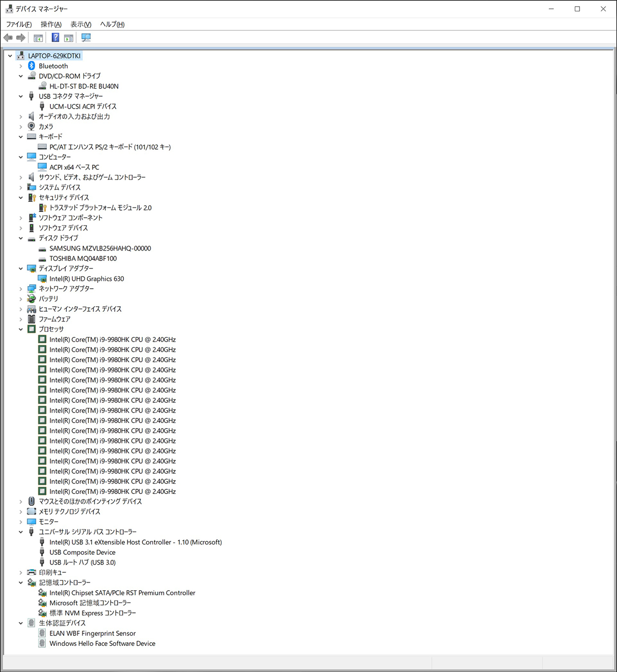
Task: Open the 操作(A) menu
Action: coord(51,24)
